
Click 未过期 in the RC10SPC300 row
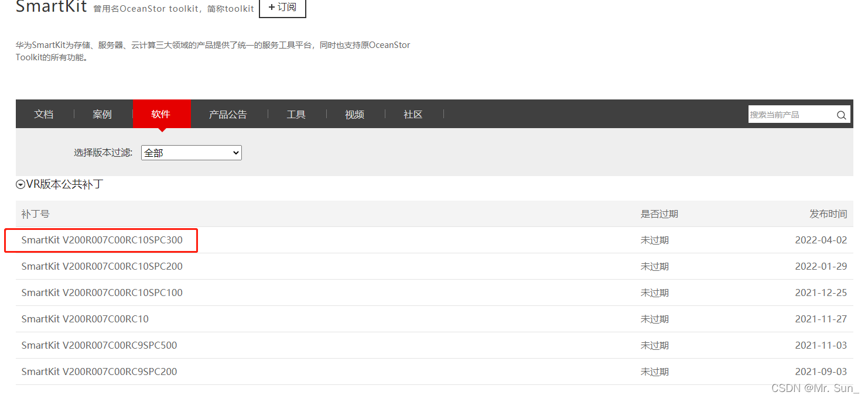tap(655, 240)
